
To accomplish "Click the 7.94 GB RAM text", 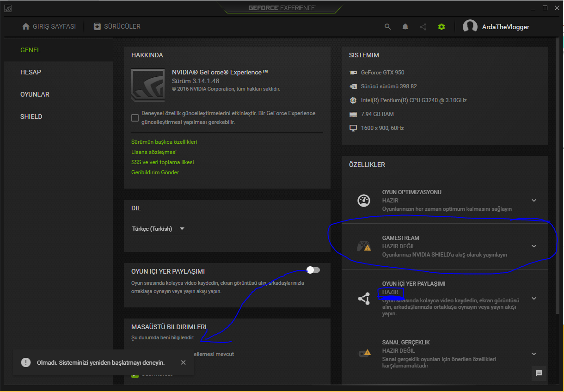I will pyautogui.click(x=377, y=114).
